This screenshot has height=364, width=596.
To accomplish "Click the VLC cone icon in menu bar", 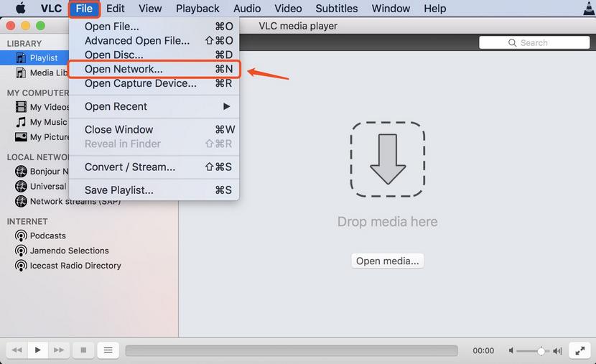I will click(590, 8).
